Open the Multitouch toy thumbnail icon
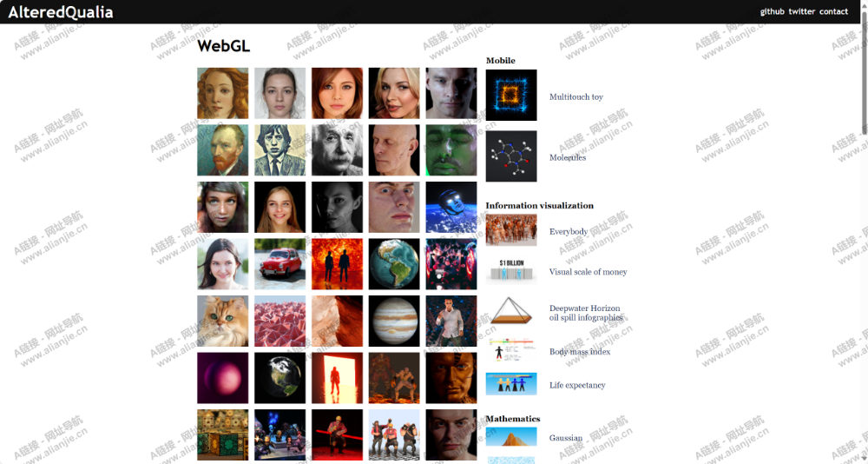Screen dimensions: 868x464 click(x=511, y=95)
